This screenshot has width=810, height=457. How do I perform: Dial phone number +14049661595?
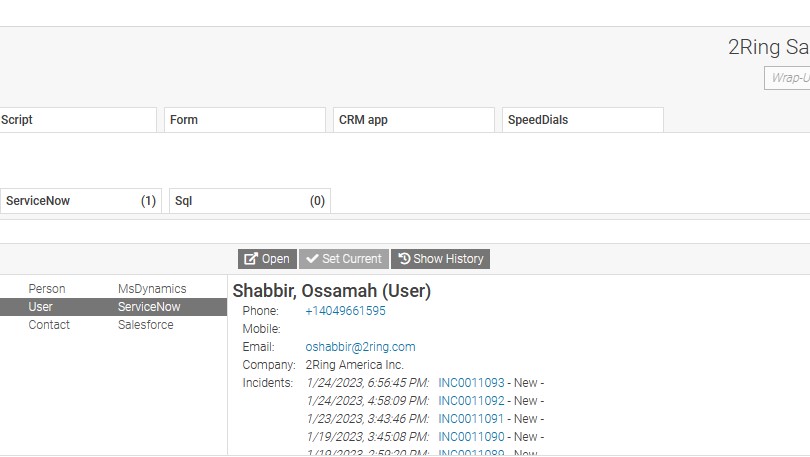pos(345,311)
